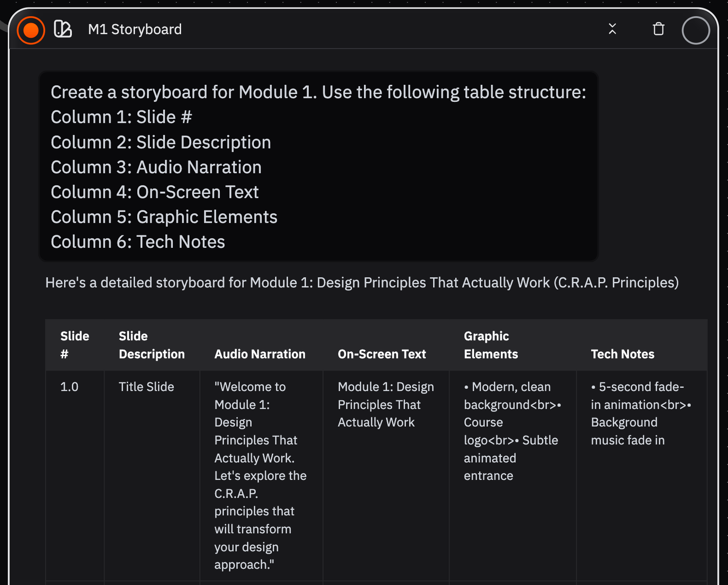Click the Welcome to Module 1 narration cell
The width and height of the screenshot is (728, 585).
[x=261, y=475]
